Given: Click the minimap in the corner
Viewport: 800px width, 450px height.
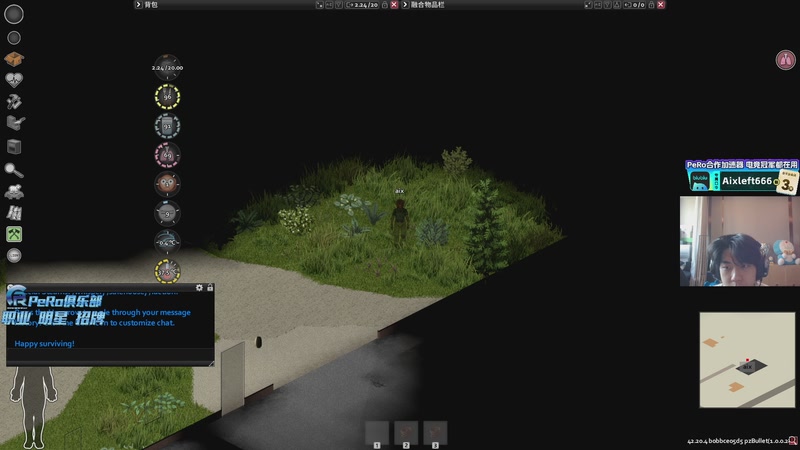Looking at the screenshot, I should [747, 360].
